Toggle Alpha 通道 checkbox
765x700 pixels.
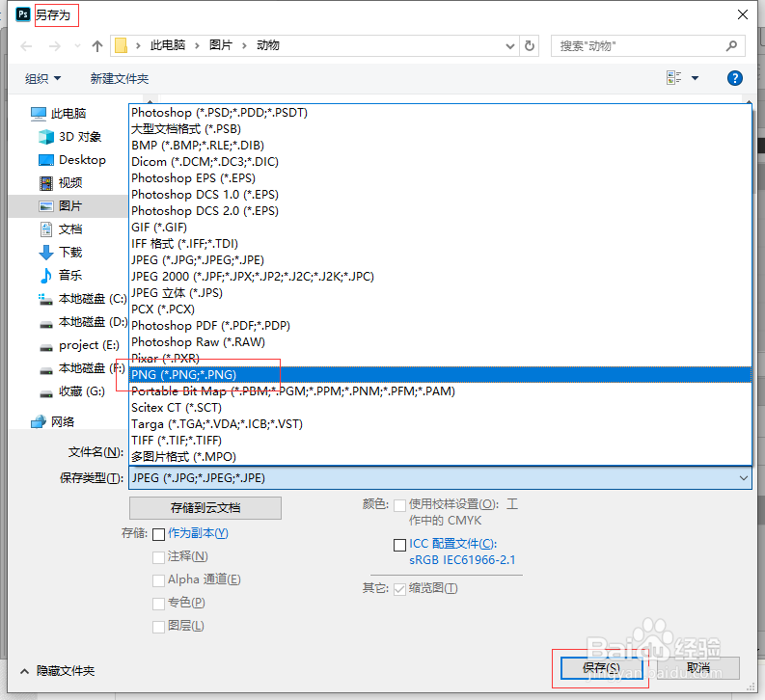click(158, 580)
